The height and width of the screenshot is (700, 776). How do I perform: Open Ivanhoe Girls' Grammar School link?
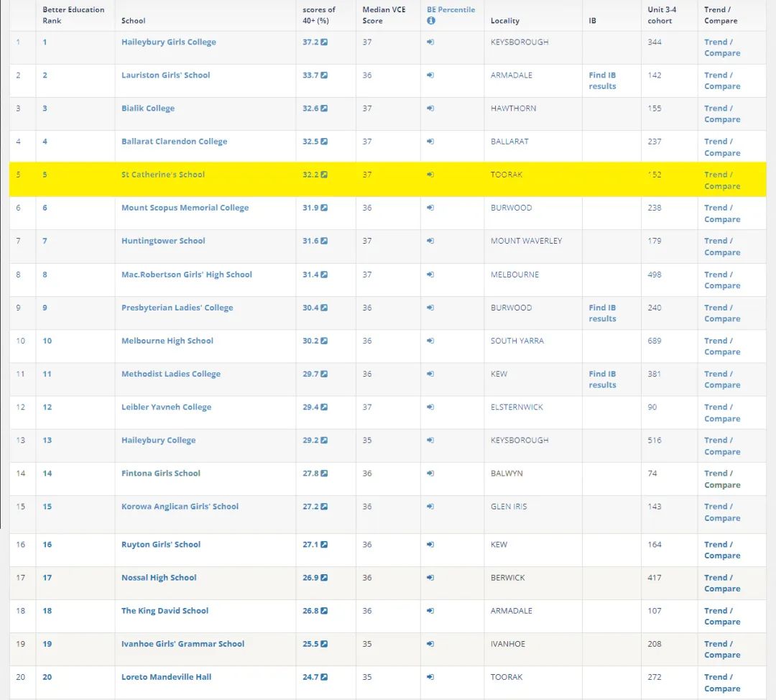(x=183, y=644)
